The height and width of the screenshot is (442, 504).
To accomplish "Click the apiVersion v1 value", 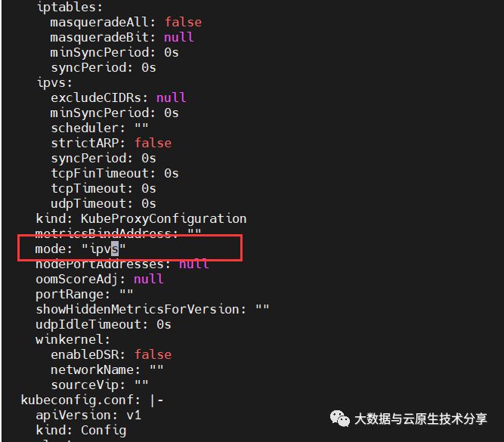I will click(134, 415).
